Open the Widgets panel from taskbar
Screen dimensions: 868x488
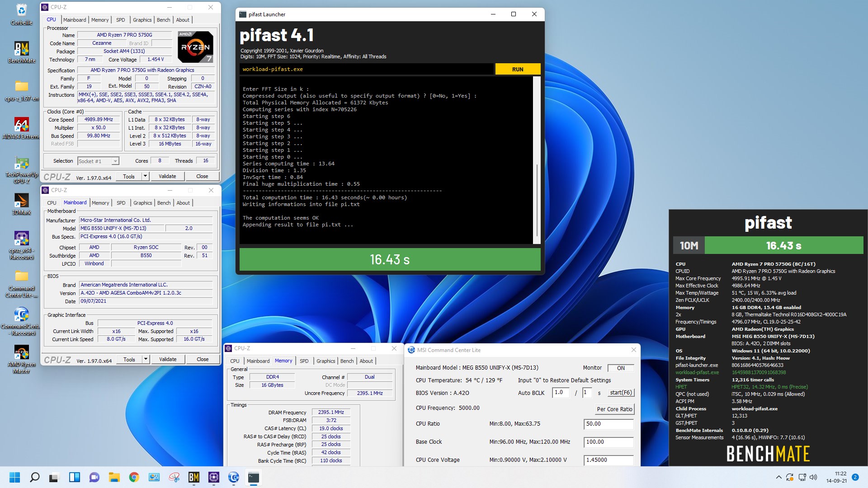click(x=74, y=477)
